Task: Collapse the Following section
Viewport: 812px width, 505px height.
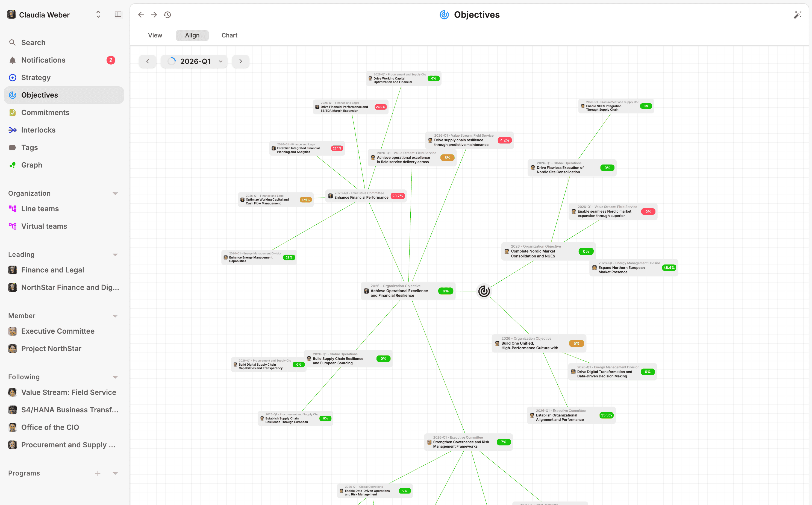Action: point(115,377)
